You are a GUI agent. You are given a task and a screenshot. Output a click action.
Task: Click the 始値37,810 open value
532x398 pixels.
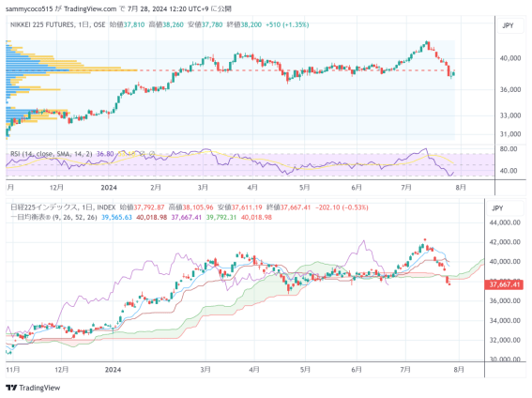tap(127, 24)
